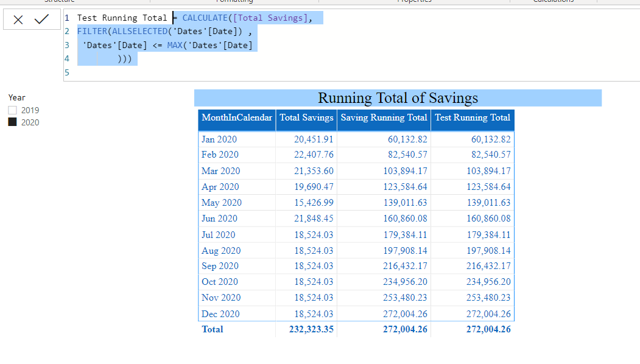Sort by Test Running Total column header
Image resolution: width=640 pixels, height=364 pixels.
pos(473,117)
